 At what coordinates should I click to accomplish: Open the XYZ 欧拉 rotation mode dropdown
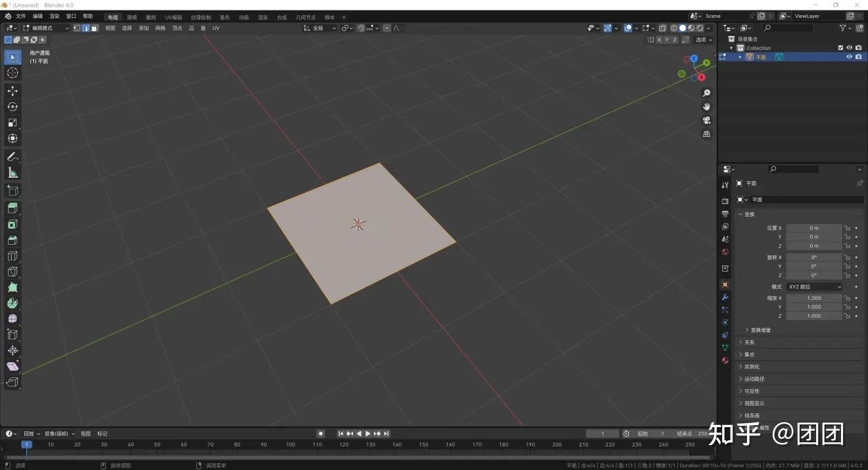[814, 287]
